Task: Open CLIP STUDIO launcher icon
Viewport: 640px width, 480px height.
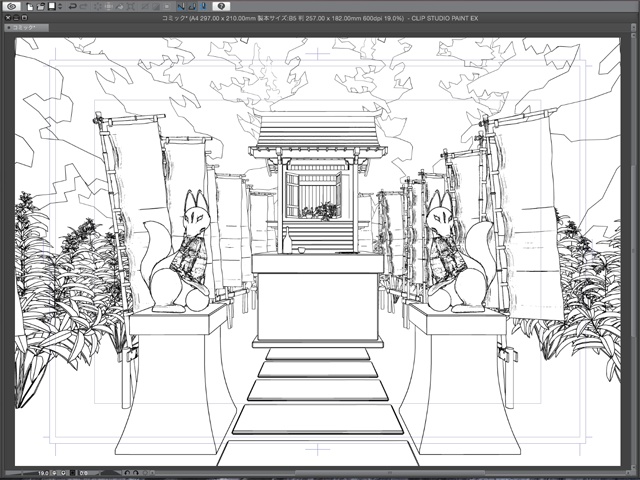Action: [11, 6]
